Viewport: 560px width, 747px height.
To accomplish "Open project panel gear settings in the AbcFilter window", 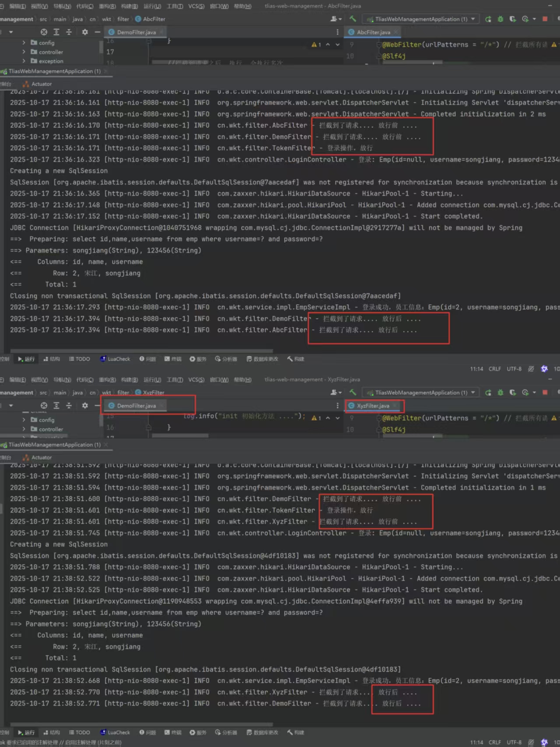I will [85, 32].
